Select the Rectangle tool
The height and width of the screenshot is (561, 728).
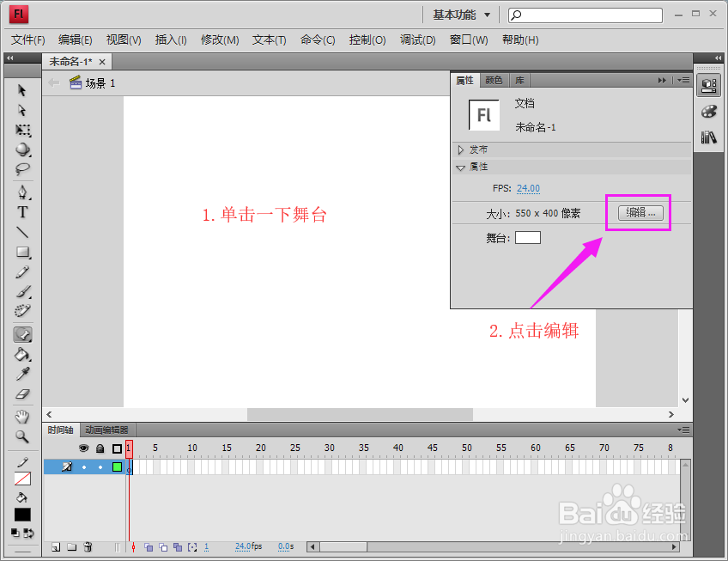pyautogui.click(x=22, y=253)
